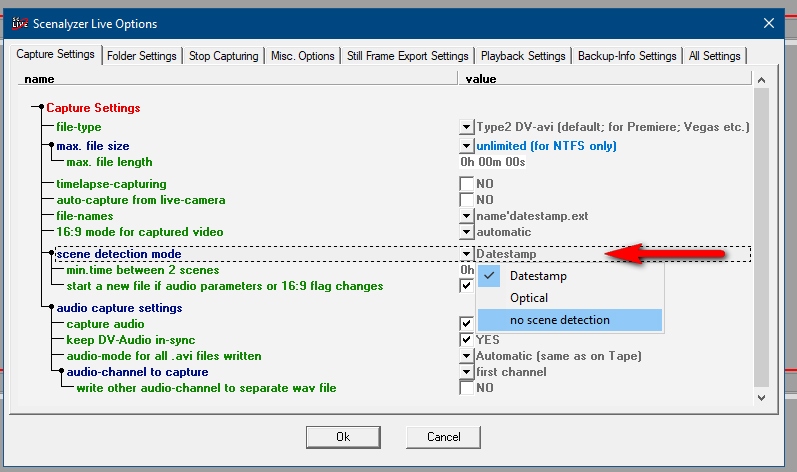Click the vertical scrollbar track
Image resolution: width=797 pixels, height=472 pixels.
click(761, 238)
